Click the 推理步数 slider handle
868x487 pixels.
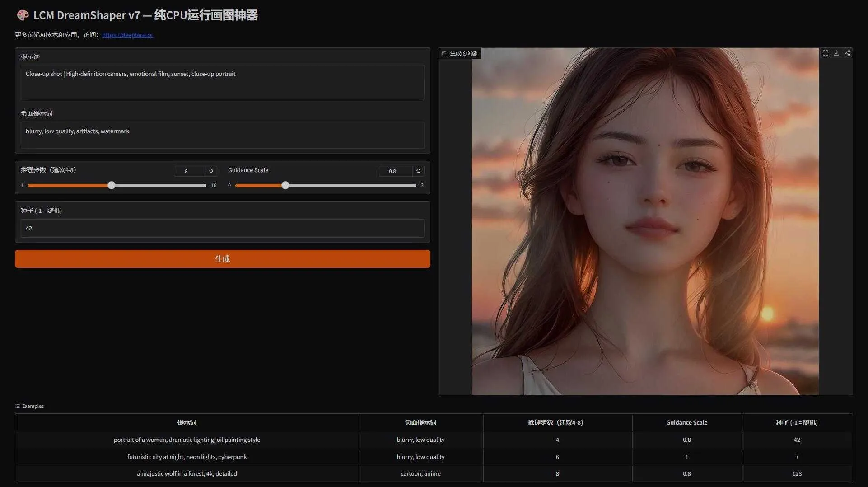coord(112,185)
